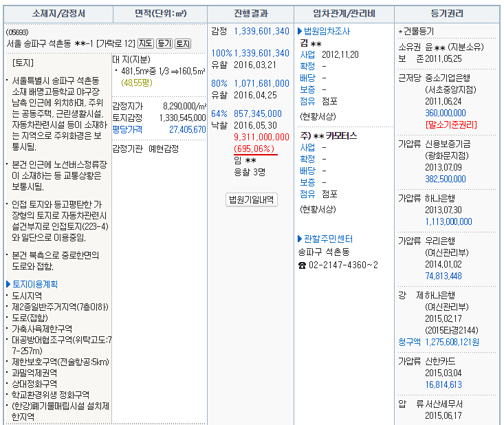Click the 유찰 date 2016.03.21

255,65
